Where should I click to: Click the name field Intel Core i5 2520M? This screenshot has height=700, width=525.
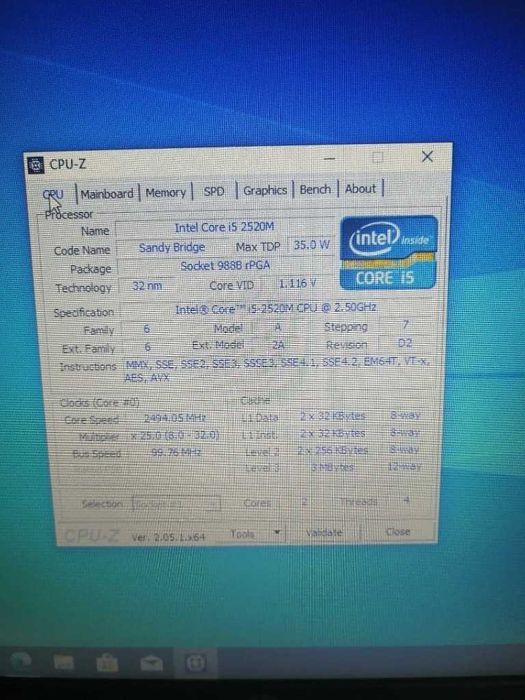(x=224, y=227)
